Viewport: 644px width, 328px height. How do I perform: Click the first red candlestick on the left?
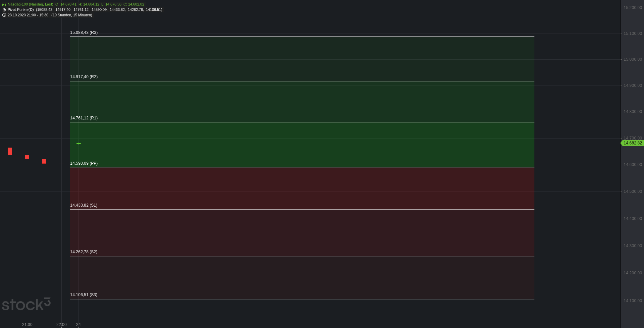coord(10,151)
